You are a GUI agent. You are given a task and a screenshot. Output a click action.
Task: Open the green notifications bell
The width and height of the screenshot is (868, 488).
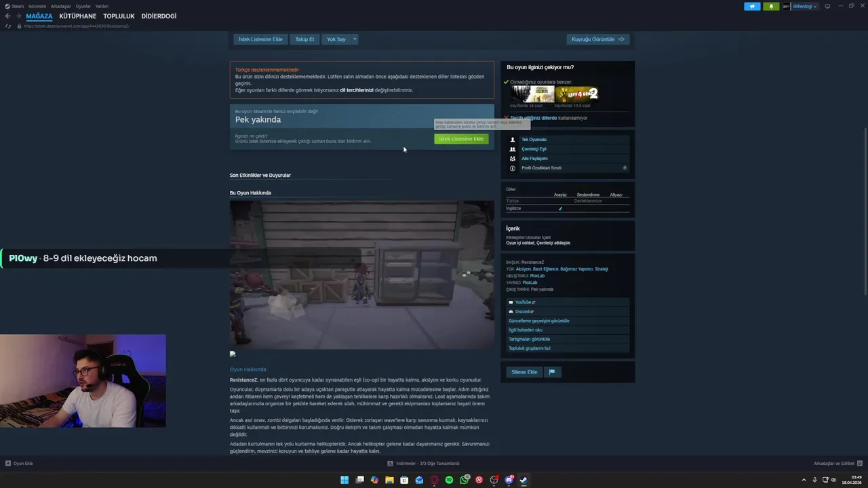click(771, 6)
